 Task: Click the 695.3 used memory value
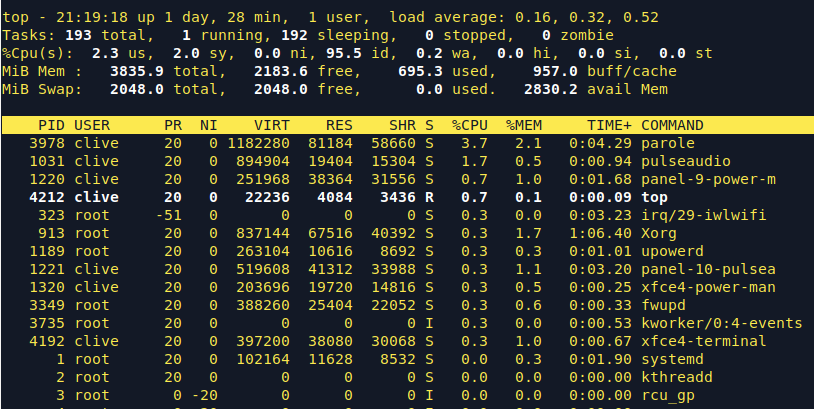(x=420, y=72)
